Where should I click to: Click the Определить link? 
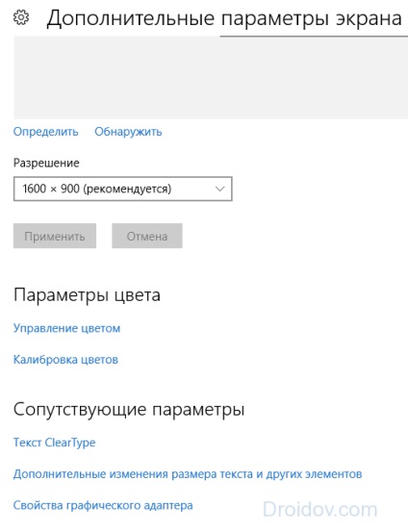[x=46, y=132]
